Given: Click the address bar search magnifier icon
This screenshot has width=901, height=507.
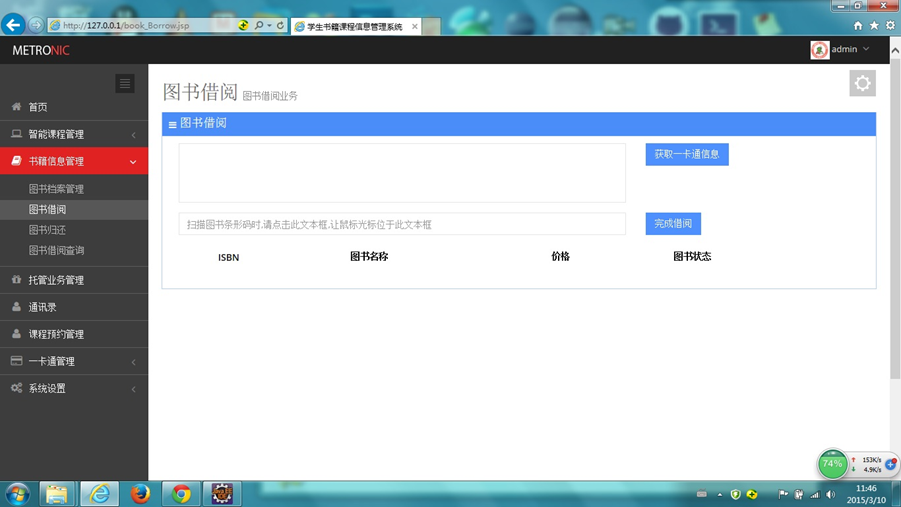Looking at the screenshot, I should coord(259,25).
